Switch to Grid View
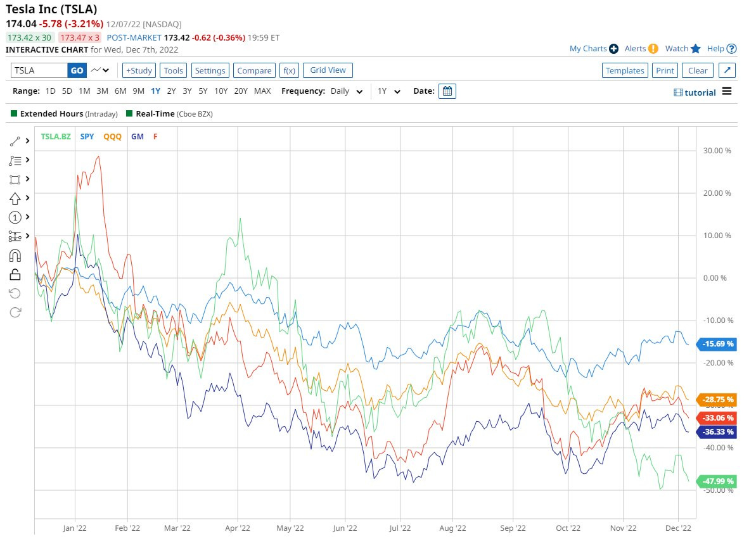756x539 pixels. tap(328, 70)
